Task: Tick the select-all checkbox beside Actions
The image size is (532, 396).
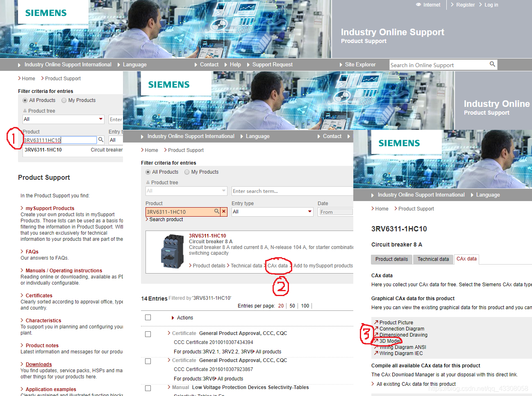Action: pyautogui.click(x=148, y=318)
